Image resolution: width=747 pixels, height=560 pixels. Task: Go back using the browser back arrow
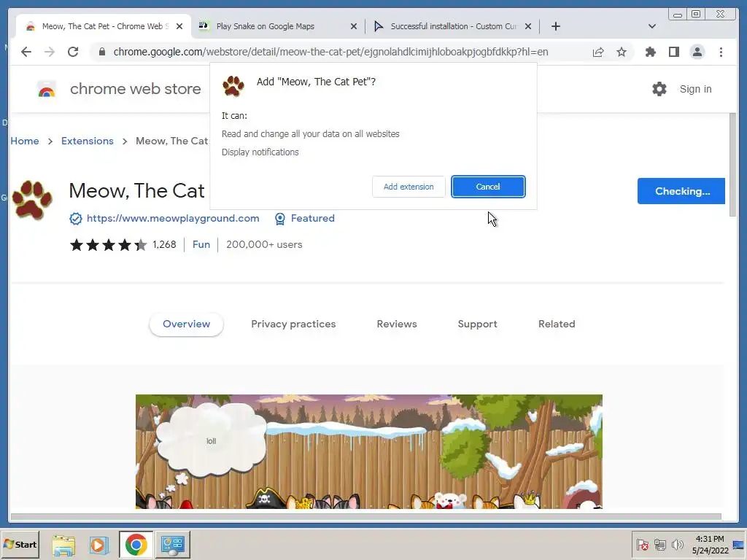tap(26, 52)
